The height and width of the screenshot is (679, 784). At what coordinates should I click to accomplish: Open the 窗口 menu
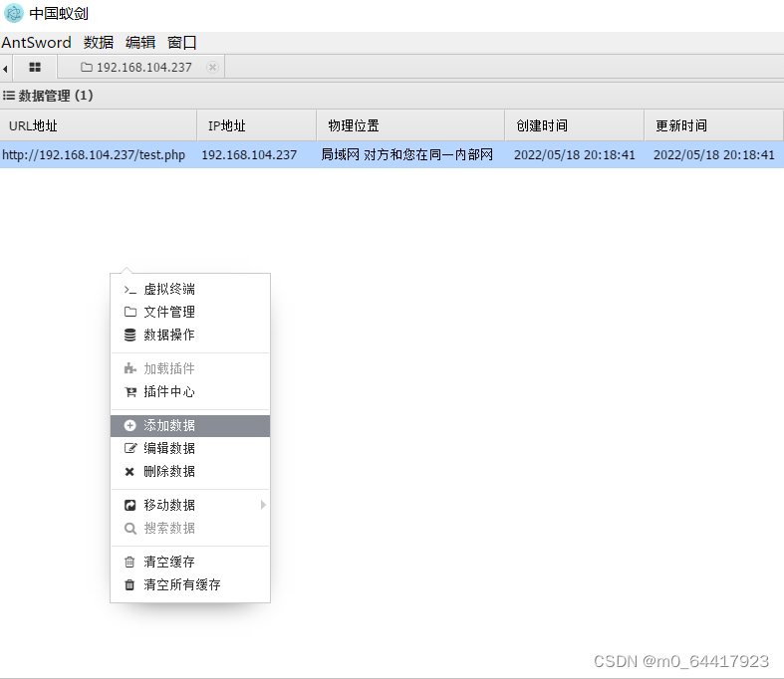point(182,43)
